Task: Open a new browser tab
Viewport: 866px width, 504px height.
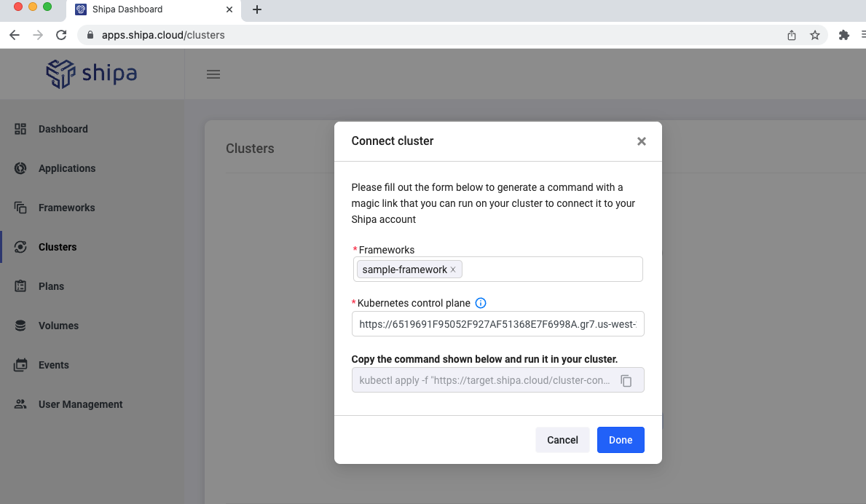Action: 257,9
